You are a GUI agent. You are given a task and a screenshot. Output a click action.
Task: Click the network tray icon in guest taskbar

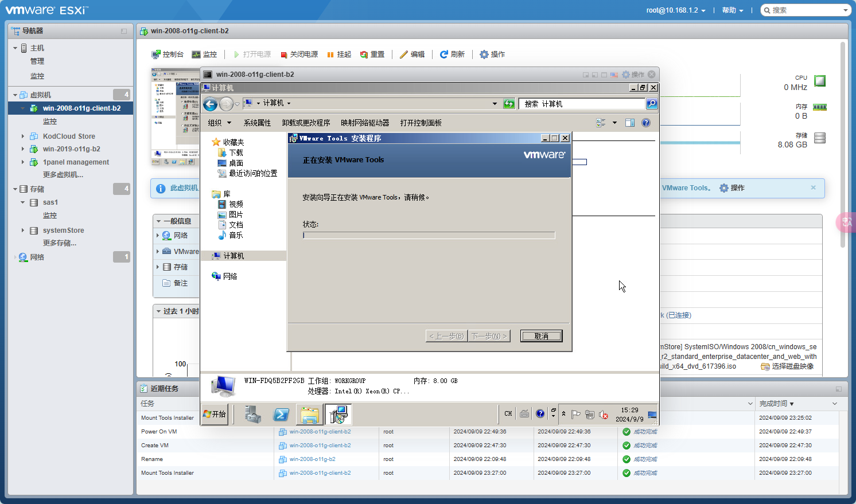point(589,415)
